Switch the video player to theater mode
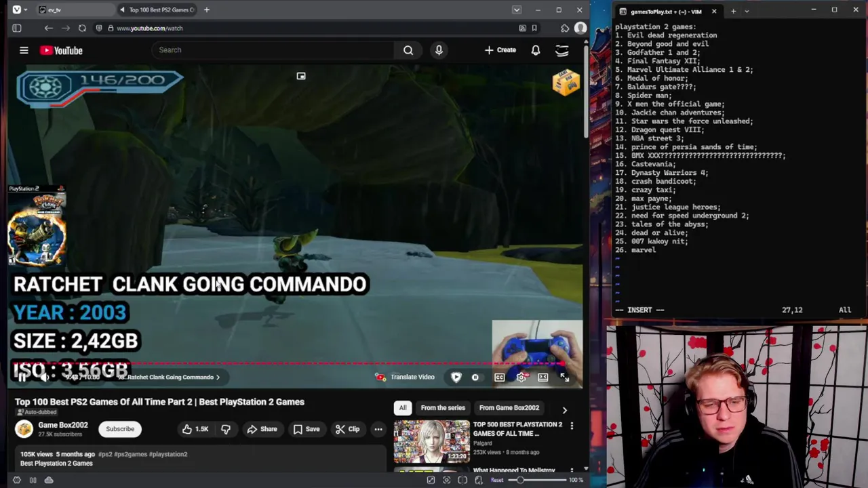 tap(542, 377)
